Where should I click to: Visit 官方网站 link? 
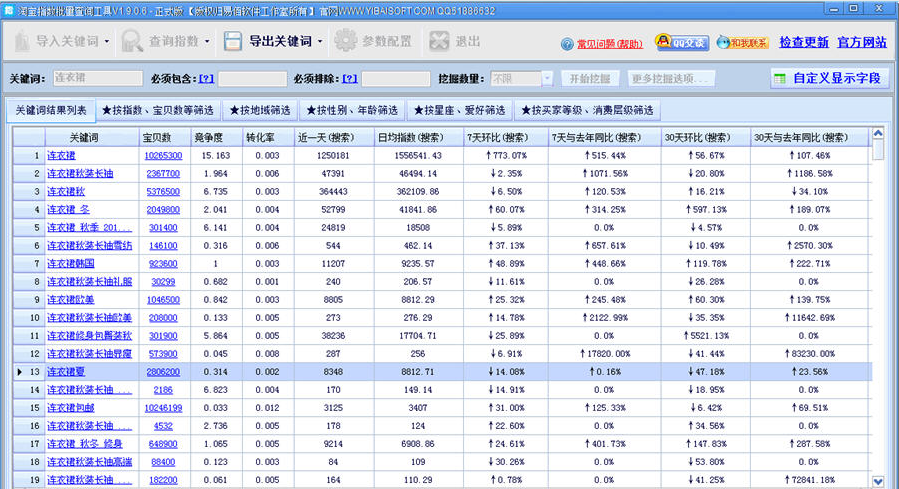(x=862, y=42)
